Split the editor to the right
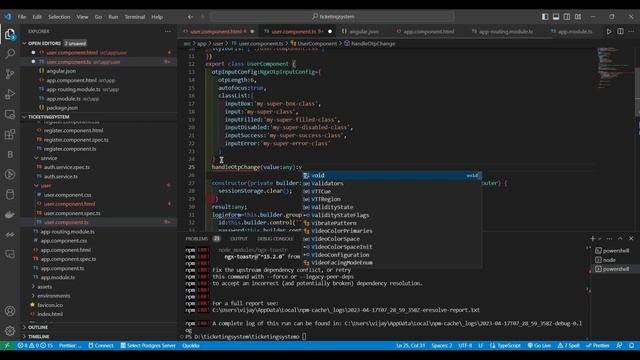Viewport: 640px width, 360px height. 620,31
